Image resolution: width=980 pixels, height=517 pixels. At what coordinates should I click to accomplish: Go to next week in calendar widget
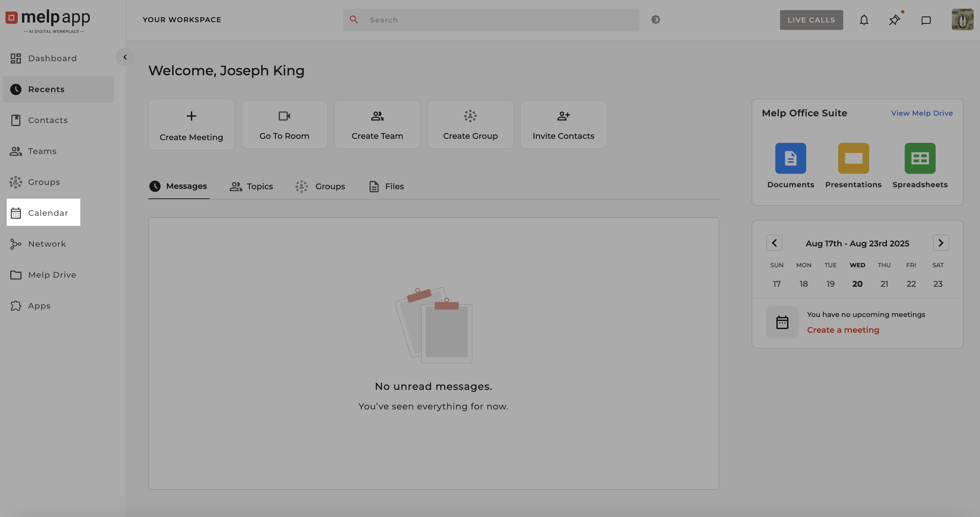(x=941, y=243)
